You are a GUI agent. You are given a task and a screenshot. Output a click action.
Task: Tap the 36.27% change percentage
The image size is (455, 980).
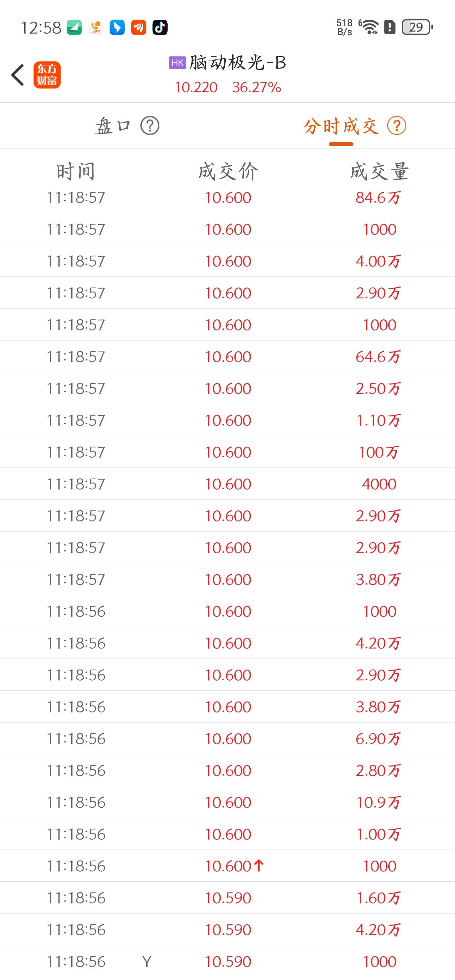tap(257, 88)
